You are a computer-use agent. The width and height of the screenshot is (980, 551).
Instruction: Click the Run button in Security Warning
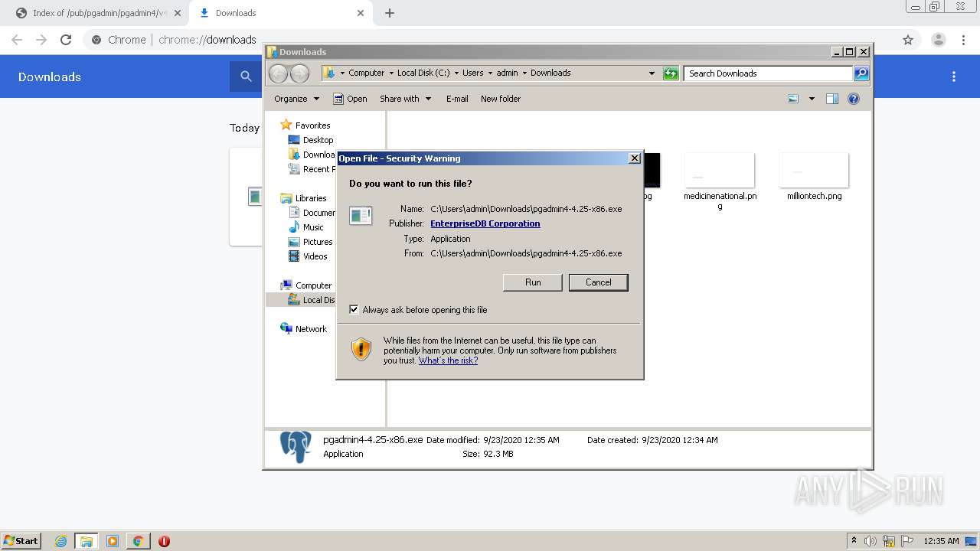coord(533,282)
